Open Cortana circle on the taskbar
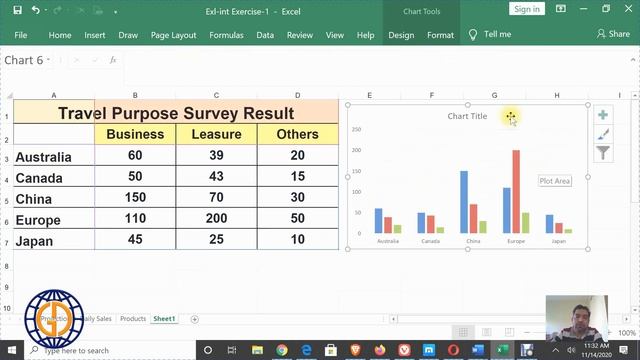 point(208,350)
